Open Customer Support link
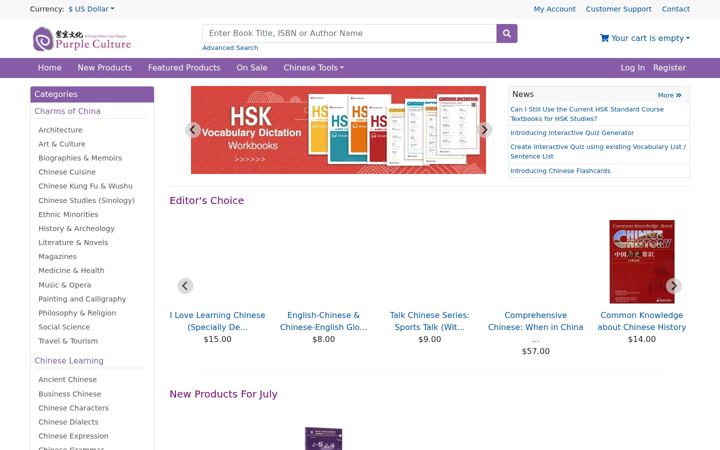 click(618, 9)
